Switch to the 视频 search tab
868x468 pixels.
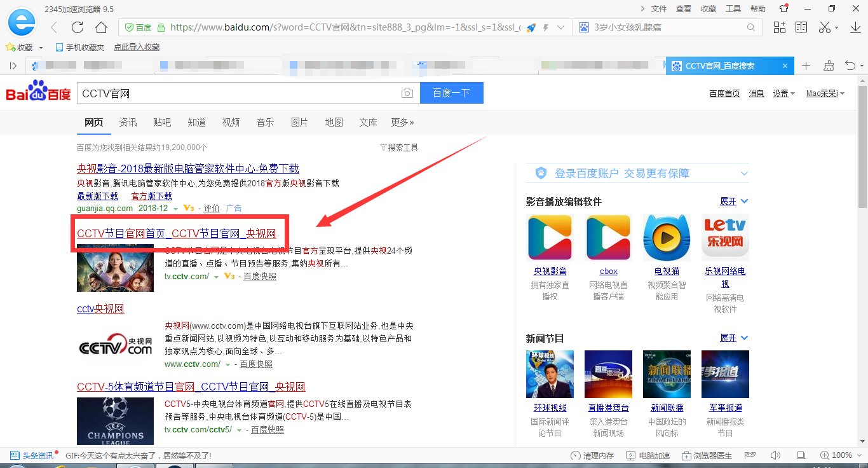point(231,122)
